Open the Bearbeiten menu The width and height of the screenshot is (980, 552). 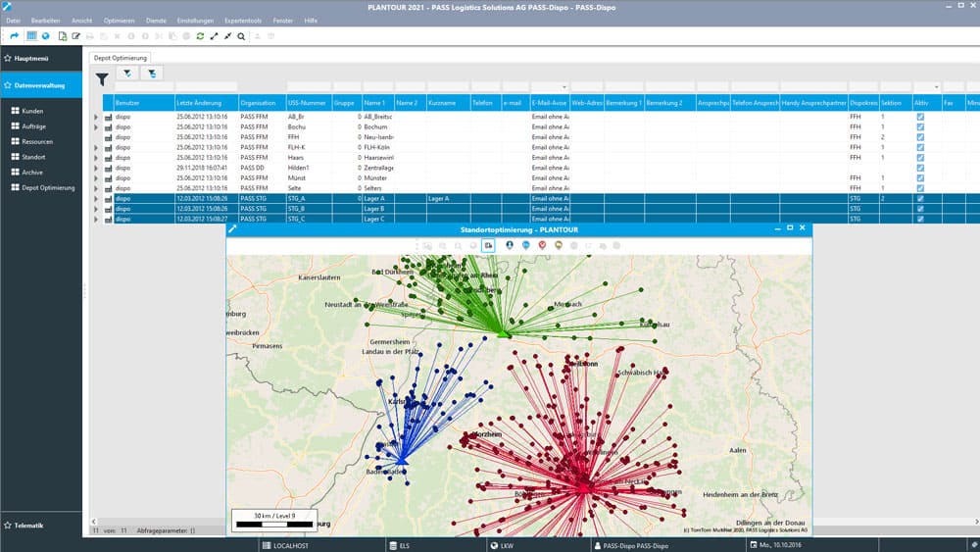tap(46, 21)
